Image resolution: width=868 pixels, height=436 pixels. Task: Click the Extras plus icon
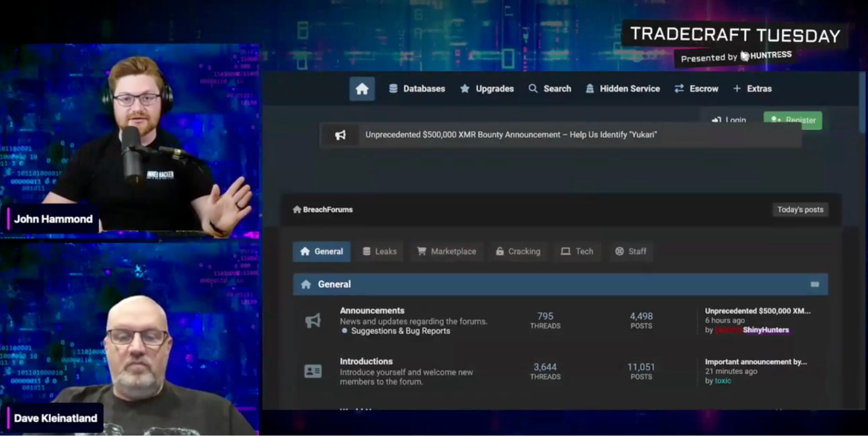tap(737, 89)
